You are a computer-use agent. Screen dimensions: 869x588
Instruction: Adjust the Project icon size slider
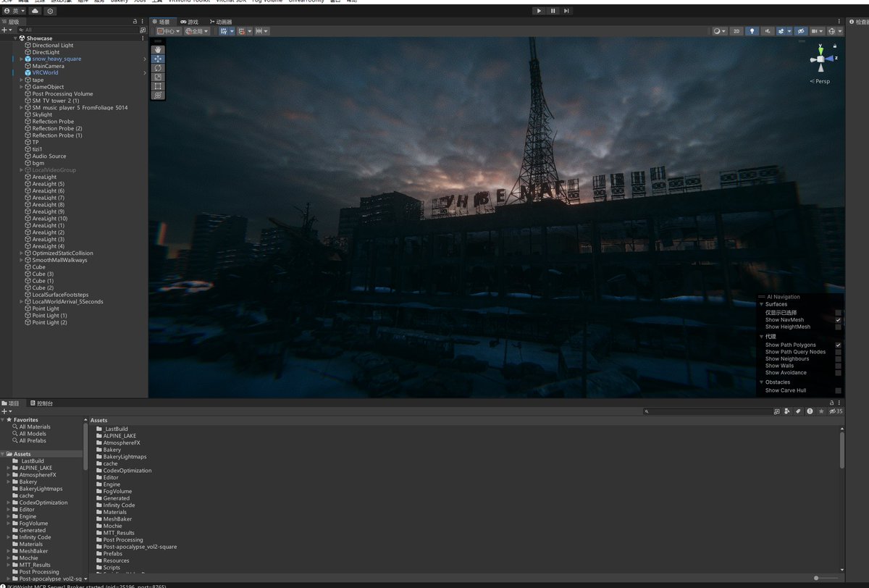pyautogui.click(x=827, y=578)
